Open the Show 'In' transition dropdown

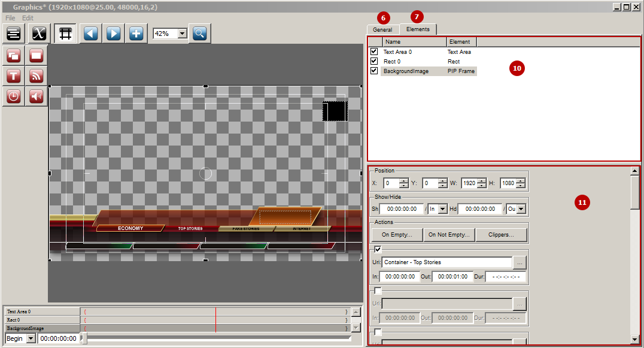tap(442, 208)
